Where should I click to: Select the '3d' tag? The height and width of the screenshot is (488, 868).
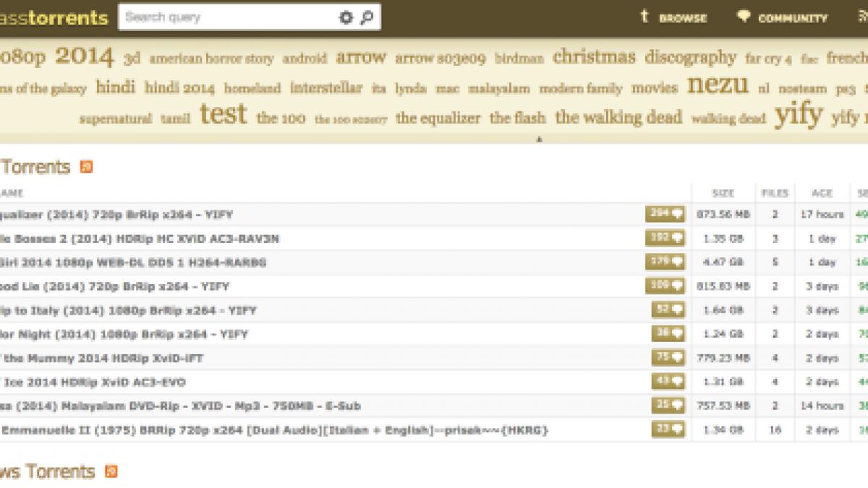point(132,59)
